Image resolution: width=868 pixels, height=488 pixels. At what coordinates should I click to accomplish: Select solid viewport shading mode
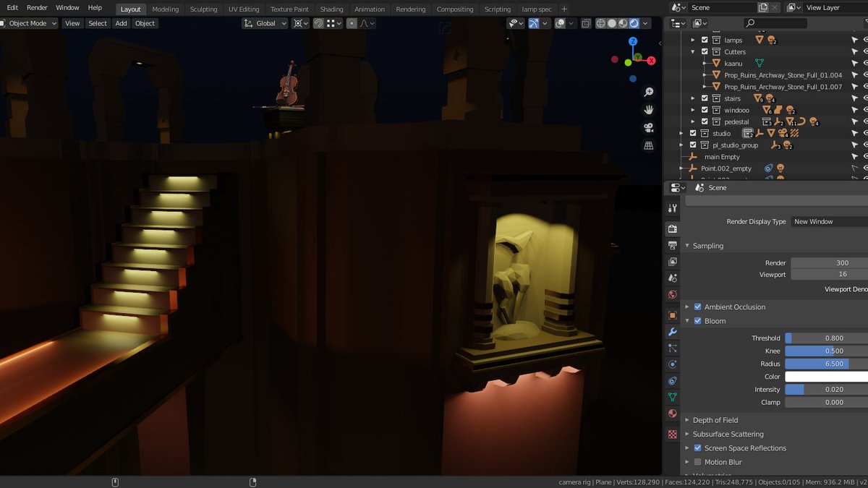click(612, 23)
